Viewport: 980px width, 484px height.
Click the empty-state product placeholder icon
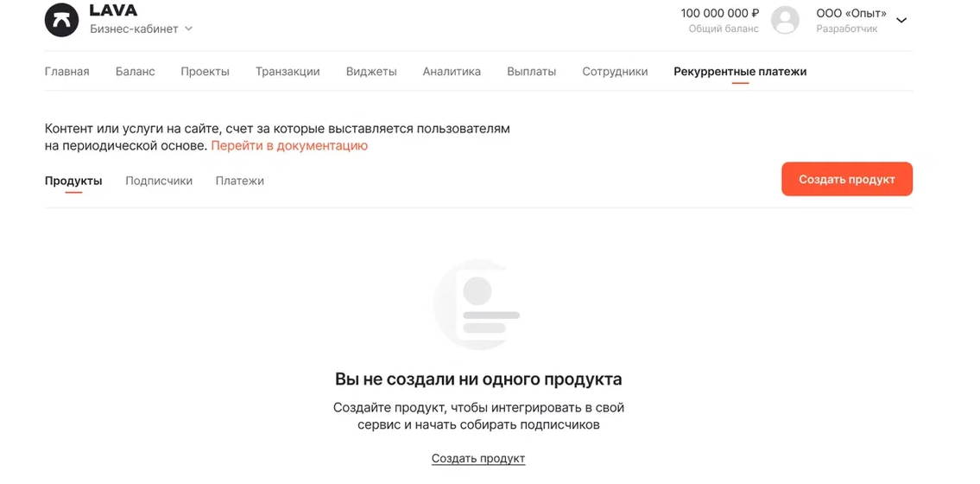coord(477,304)
